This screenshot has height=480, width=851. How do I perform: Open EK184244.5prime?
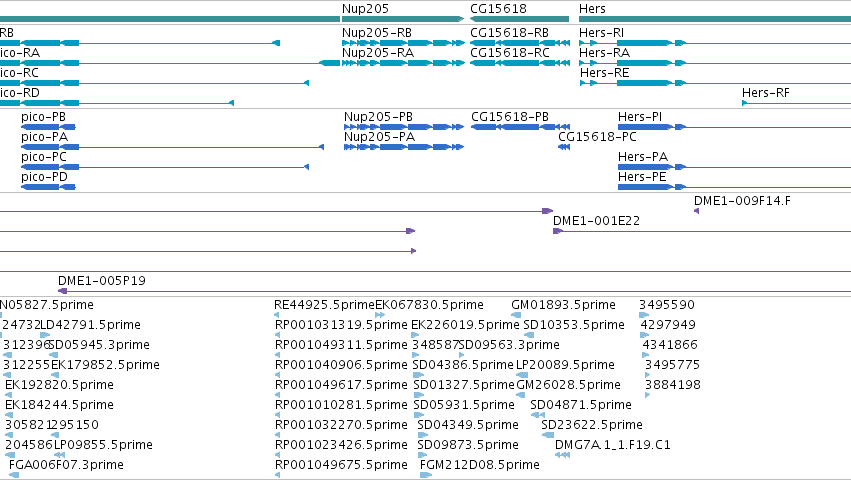60,405
